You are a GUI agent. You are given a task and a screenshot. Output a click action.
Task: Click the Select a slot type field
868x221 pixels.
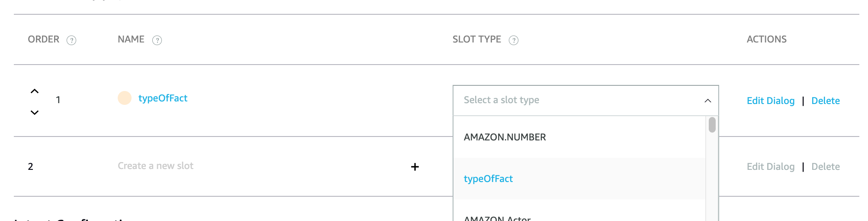(x=563, y=100)
